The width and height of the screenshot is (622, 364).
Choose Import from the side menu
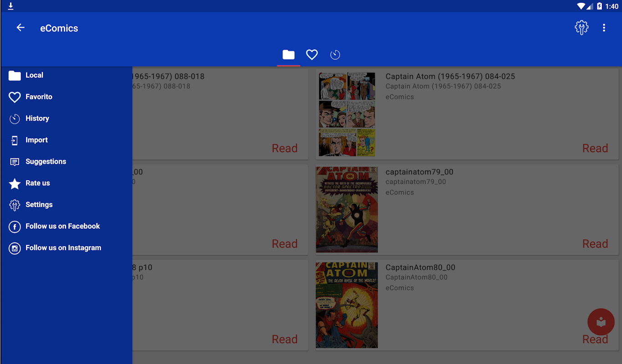(66, 140)
